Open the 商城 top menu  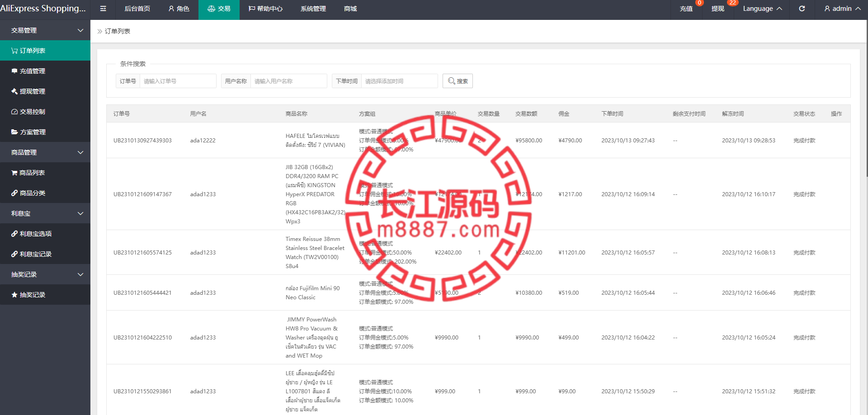point(350,9)
